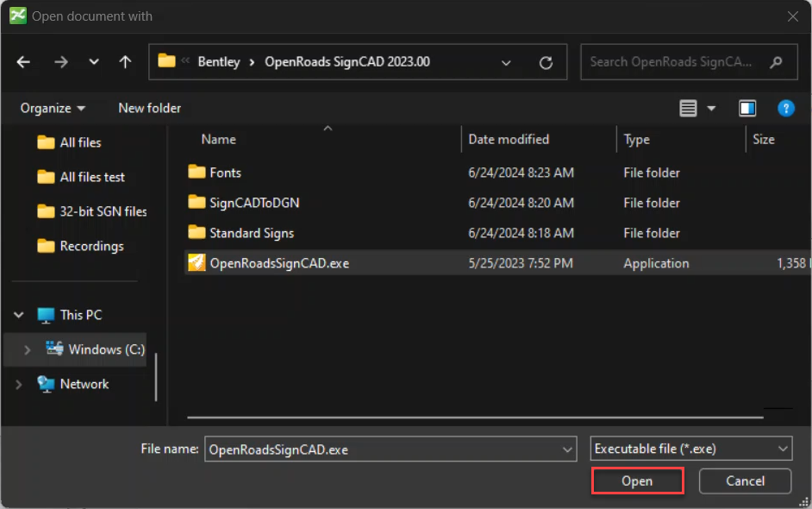
Task: Click the Application type cell
Action: 656,263
